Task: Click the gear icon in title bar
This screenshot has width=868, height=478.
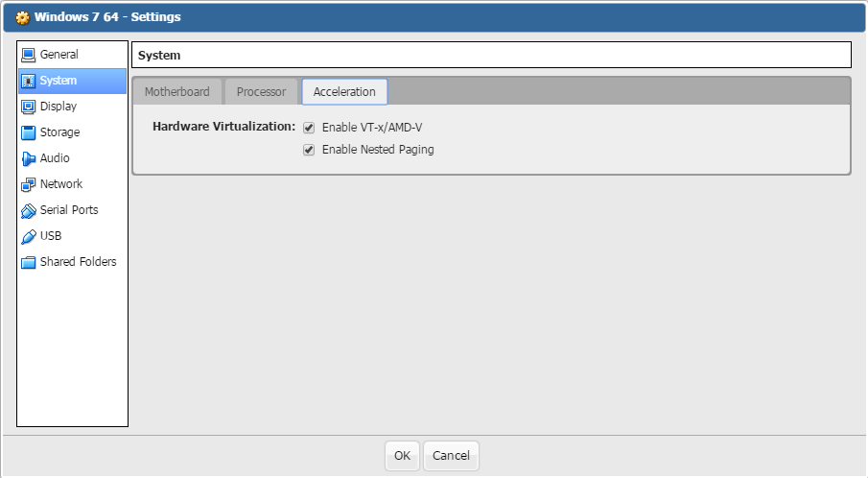Action: coord(23,17)
